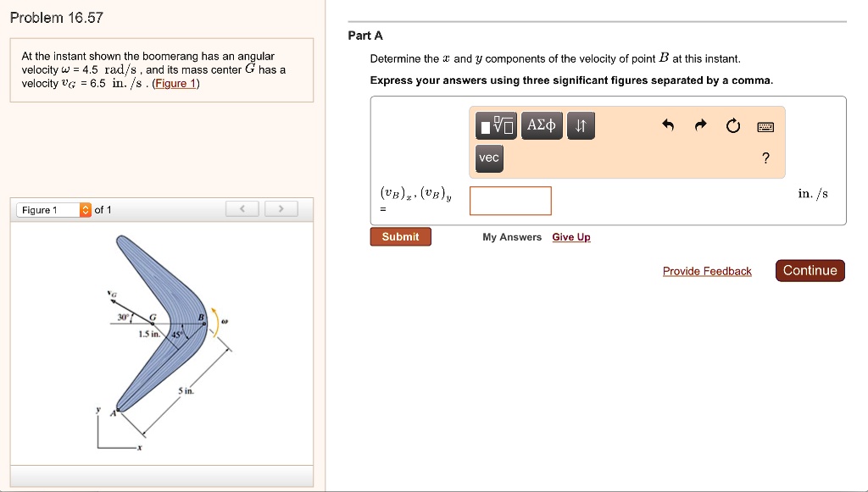Open equation editor help via the question mark
Image resolution: width=868 pixels, height=492 pixels.
coord(765,158)
